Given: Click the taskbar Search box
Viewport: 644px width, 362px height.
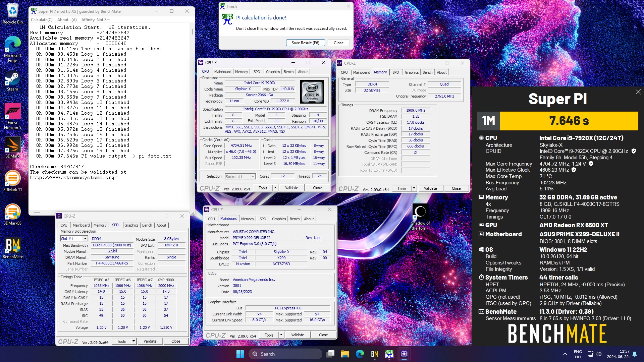Looking at the screenshot, I should pos(285,354).
